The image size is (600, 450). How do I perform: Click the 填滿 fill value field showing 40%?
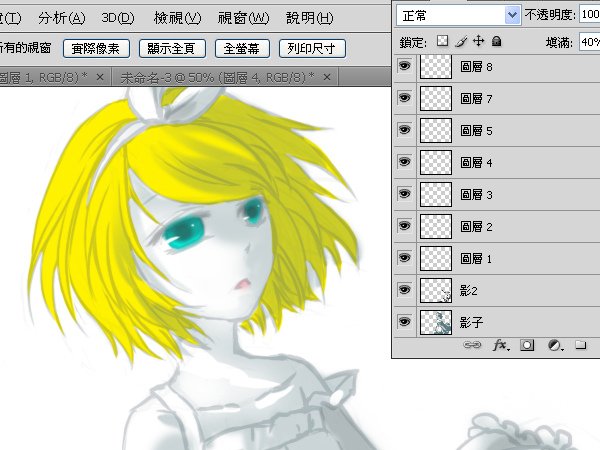click(590, 42)
